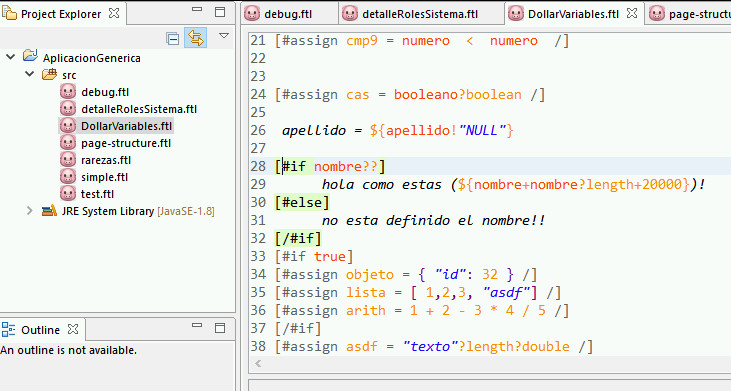This screenshot has width=731, height=391.
Task: Click 'booleano?boolean' expression on line 24
Action: [x=457, y=95]
